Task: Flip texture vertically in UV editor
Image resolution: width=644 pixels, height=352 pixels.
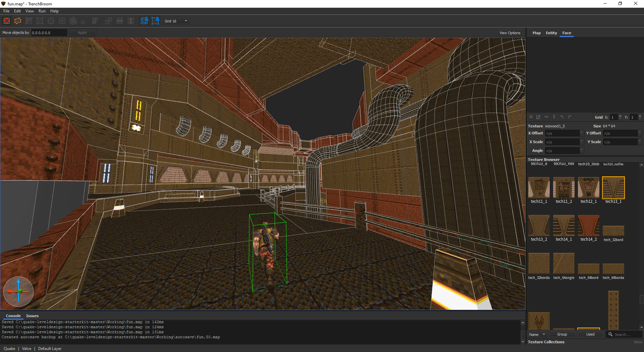Action: pyautogui.click(x=554, y=117)
